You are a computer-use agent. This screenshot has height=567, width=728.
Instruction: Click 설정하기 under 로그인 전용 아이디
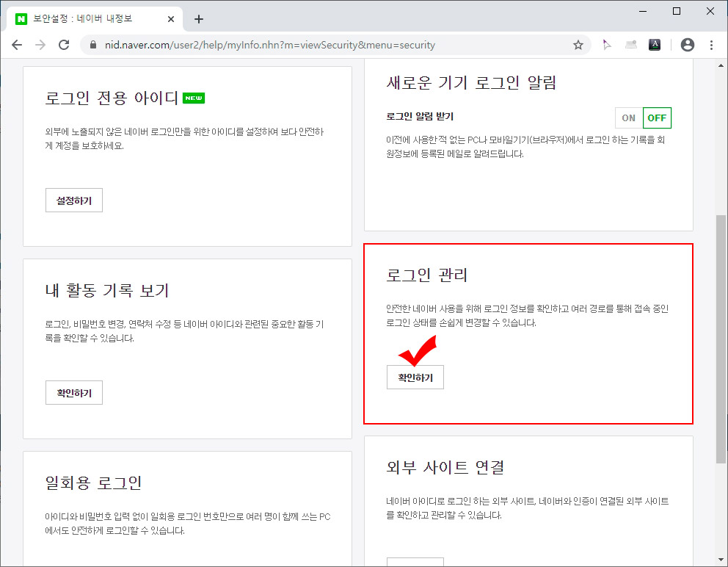[x=74, y=201]
